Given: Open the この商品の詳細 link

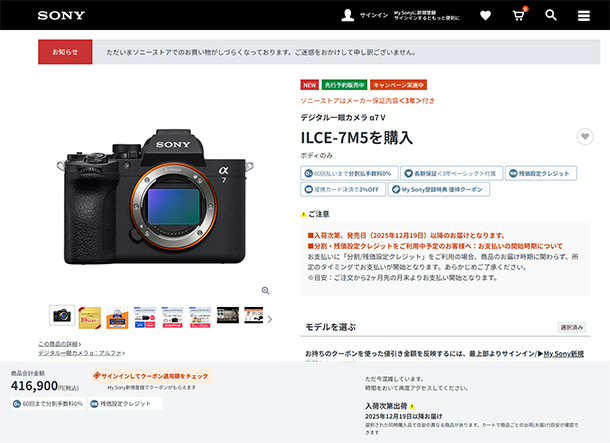Looking at the screenshot, I should [60, 344].
